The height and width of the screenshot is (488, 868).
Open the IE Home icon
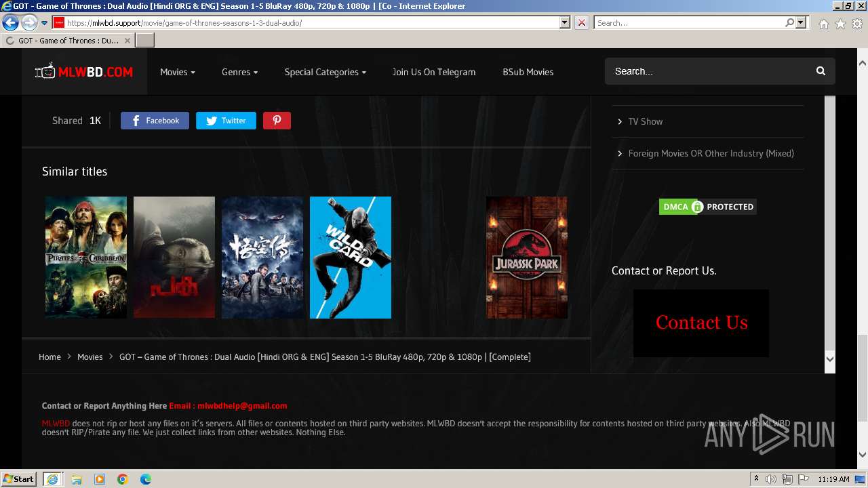point(823,24)
